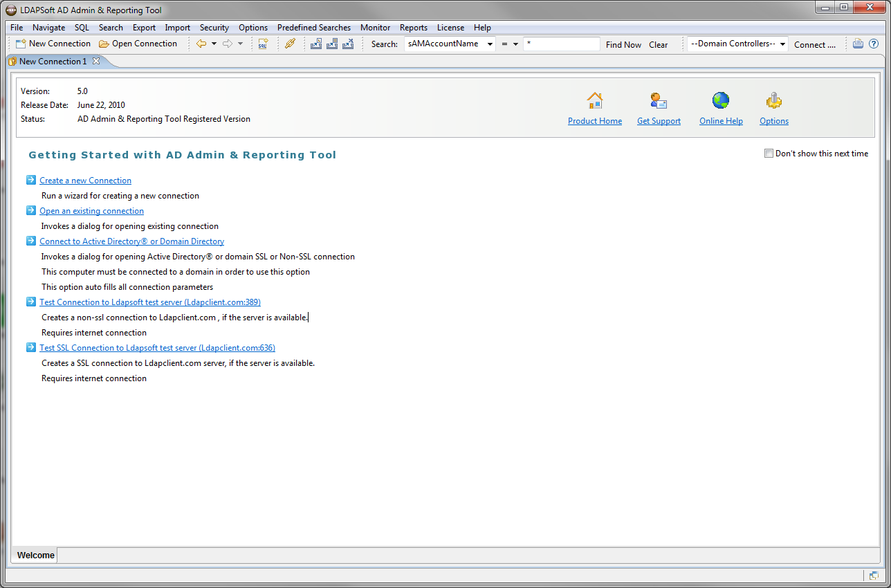Open the SQL menu
The height and width of the screenshot is (588, 891).
pyautogui.click(x=82, y=28)
